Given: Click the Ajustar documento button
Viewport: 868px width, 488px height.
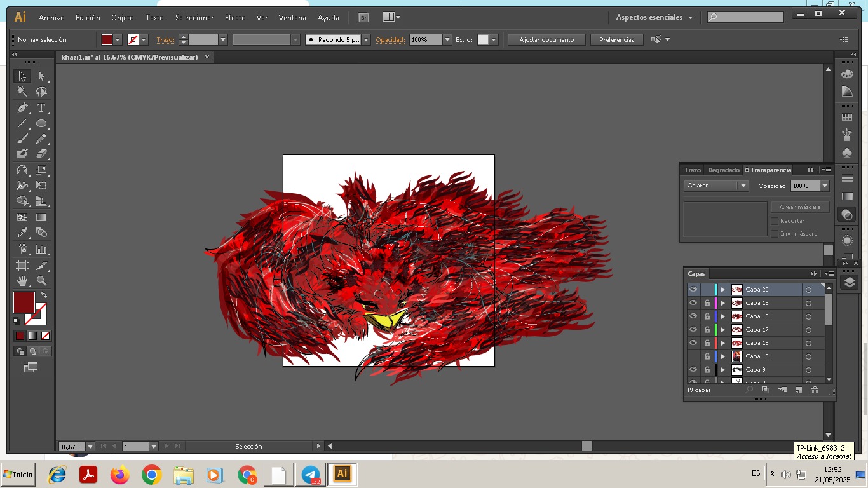Looking at the screenshot, I should pos(546,39).
